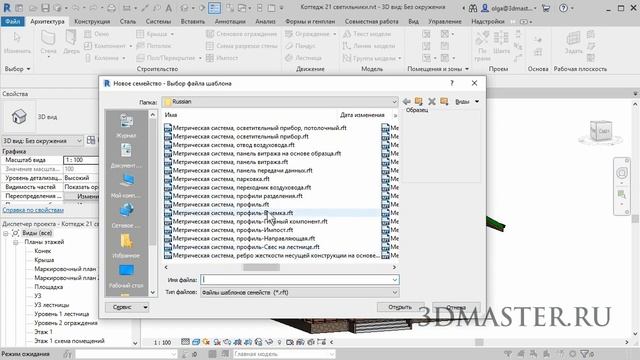640x360 pixels.
Task: Click the filter icon in the status bar
Action: 585,354
